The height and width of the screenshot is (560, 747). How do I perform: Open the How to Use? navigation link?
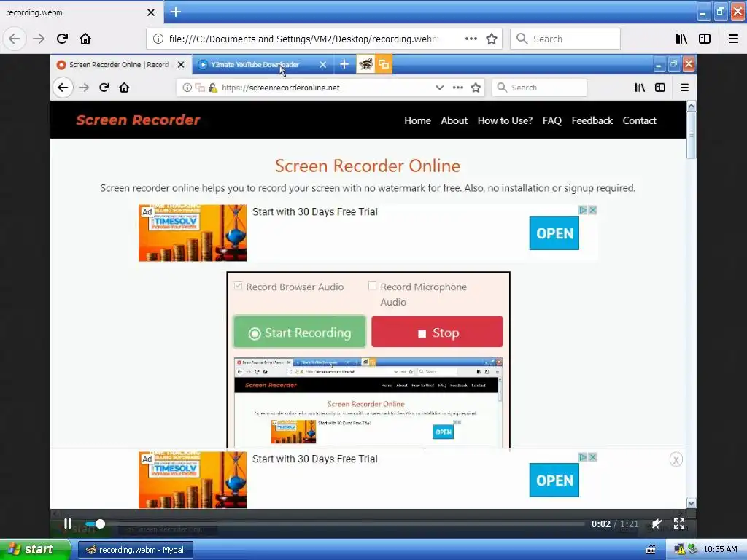(x=505, y=120)
